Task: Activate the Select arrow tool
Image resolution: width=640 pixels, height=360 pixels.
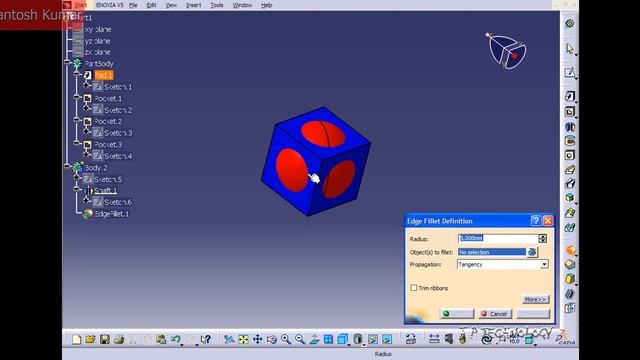Action: pos(570,49)
